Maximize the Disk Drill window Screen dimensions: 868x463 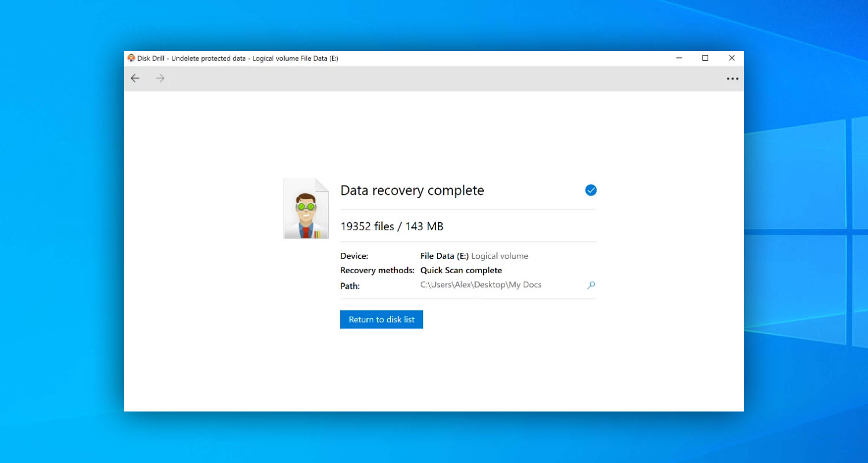click(705, 58)
